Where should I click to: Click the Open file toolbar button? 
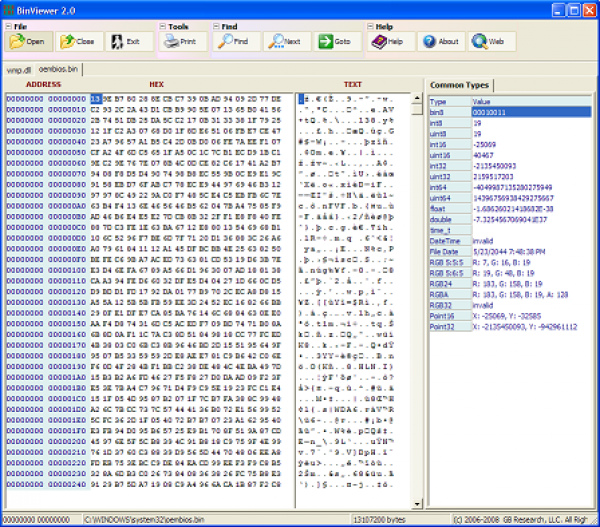(27, 42)
